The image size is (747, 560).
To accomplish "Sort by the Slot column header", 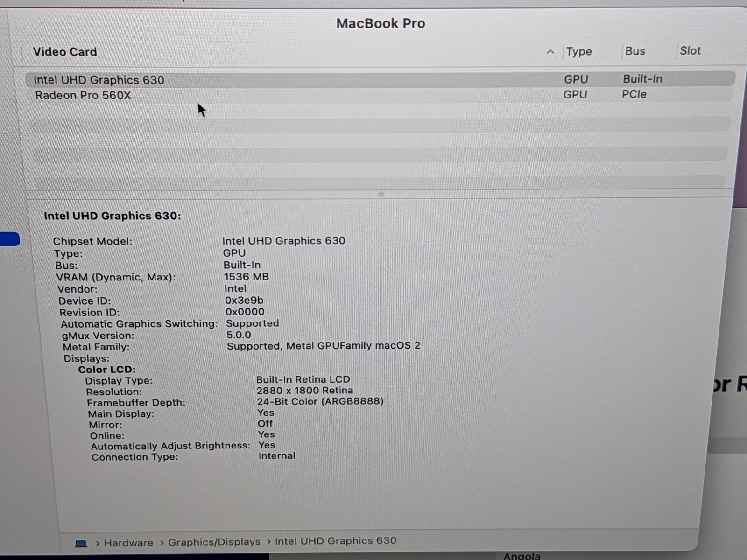I will 690,50.
